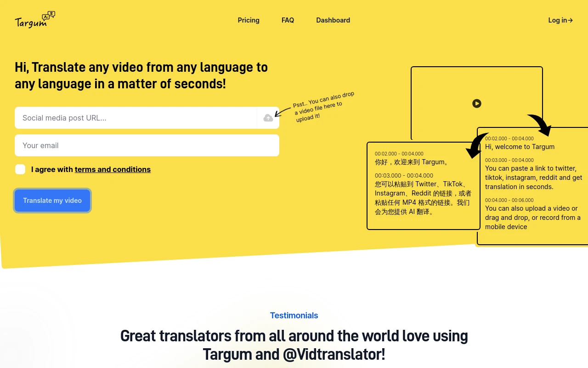Click the 'You can also upload a video' subtitle

[533, 218]
